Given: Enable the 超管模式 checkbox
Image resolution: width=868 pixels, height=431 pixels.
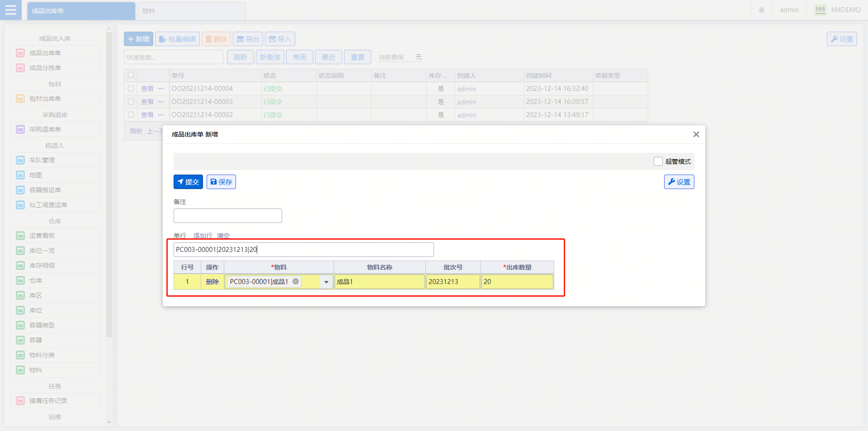Looking at the screenshot, I should (658, 161).
